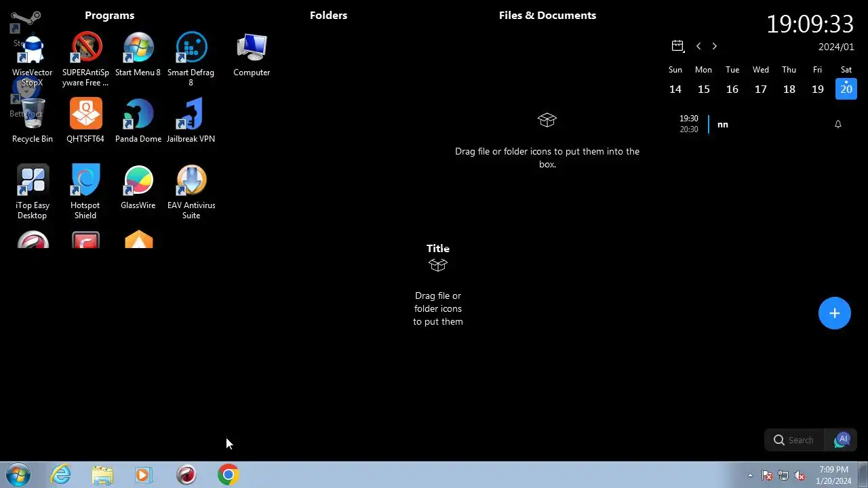Open taskbar clock showing 7:09 PM

(x=833, y=475)
